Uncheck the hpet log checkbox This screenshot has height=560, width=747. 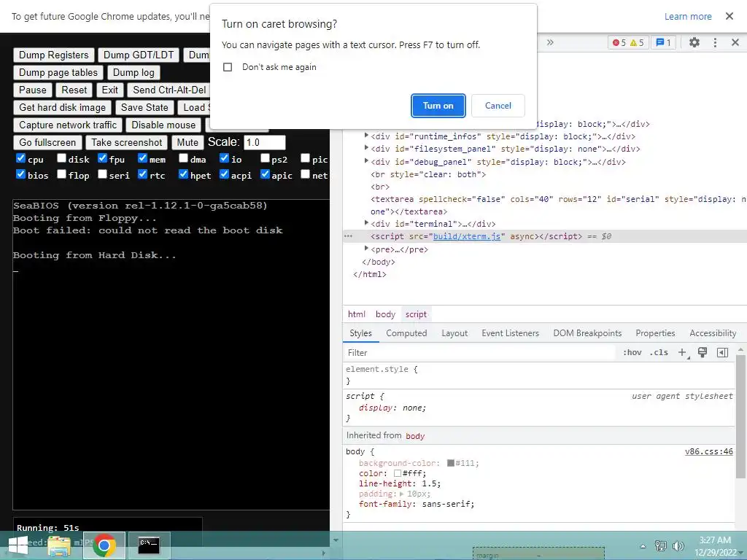click(183, 174)
